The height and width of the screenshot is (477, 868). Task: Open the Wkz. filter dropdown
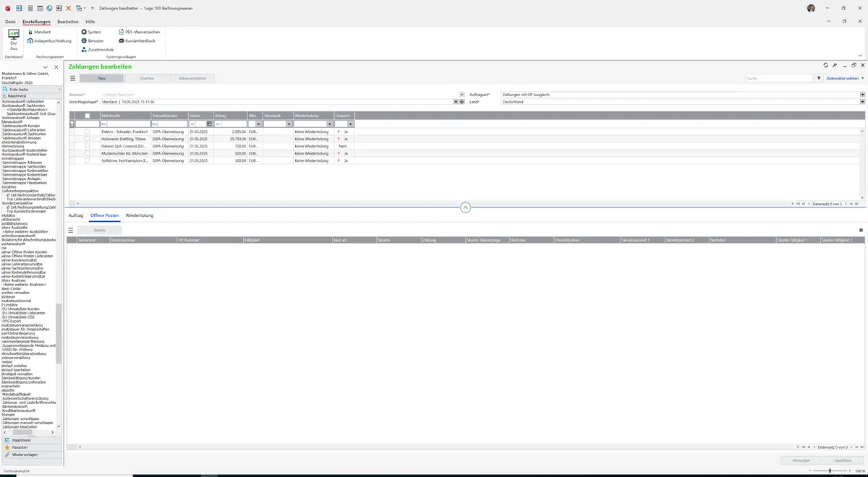pos(259,124)
